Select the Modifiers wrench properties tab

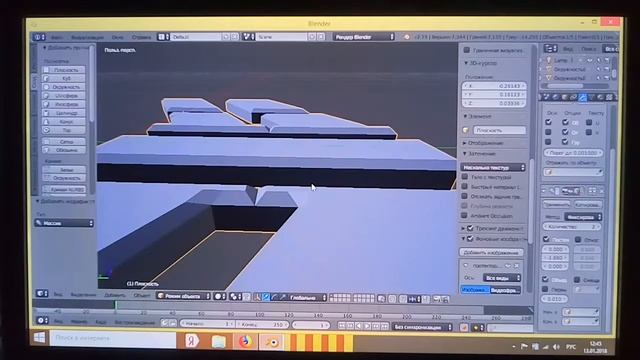point(583,97)
